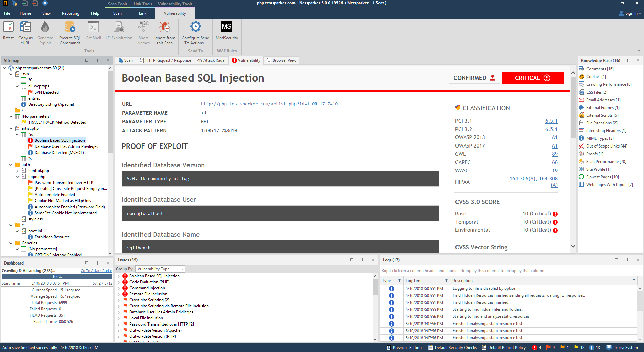Open CWE 89 classification link
The width and height of the screenshot is (644, 352).
click(x=555, y=154)
